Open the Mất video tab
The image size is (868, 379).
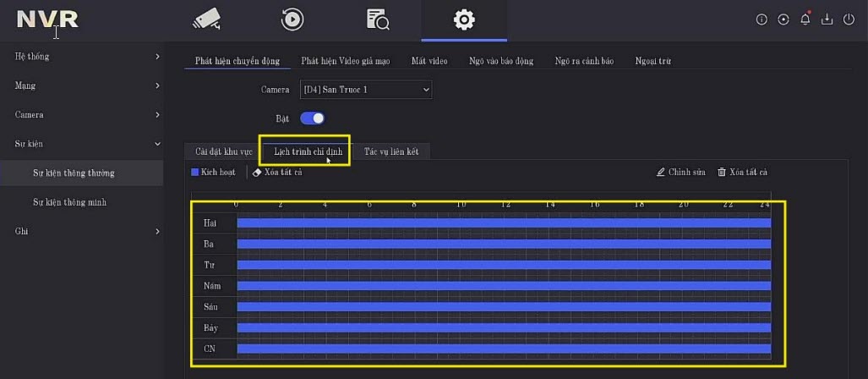click(429, 61)
